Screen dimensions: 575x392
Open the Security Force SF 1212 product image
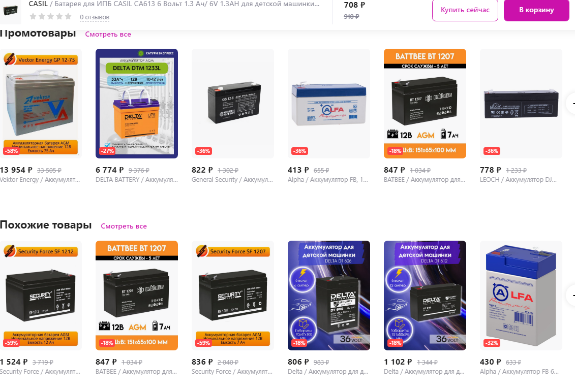click(x=40, y=296)
